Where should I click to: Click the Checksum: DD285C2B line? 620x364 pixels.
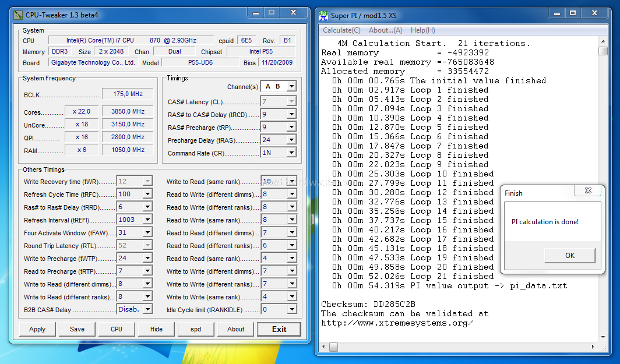tap(368, 305)
